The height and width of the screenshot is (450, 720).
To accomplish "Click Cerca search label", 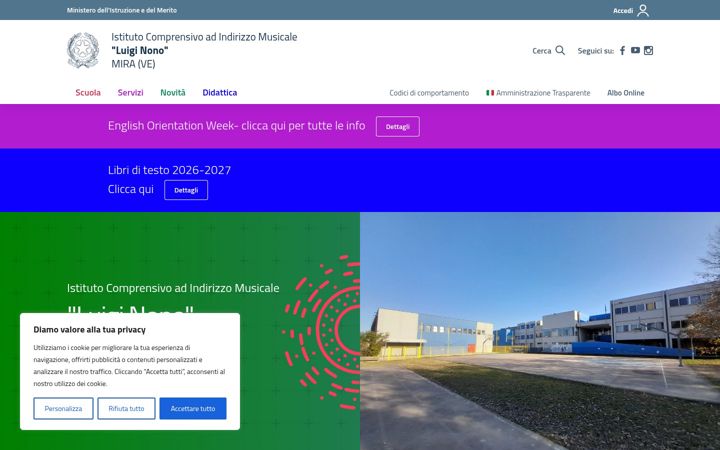I will [x=542, y=51].
